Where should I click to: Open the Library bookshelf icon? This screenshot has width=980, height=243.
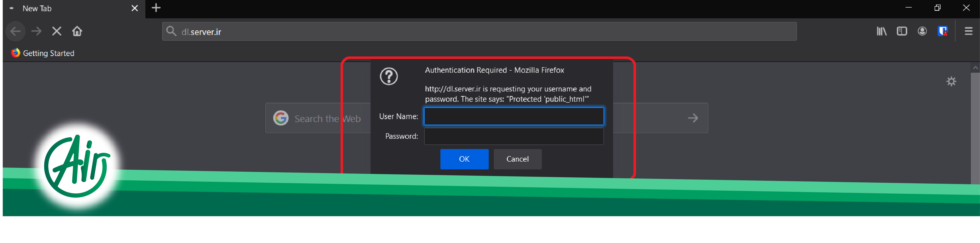tap(882, 31)
